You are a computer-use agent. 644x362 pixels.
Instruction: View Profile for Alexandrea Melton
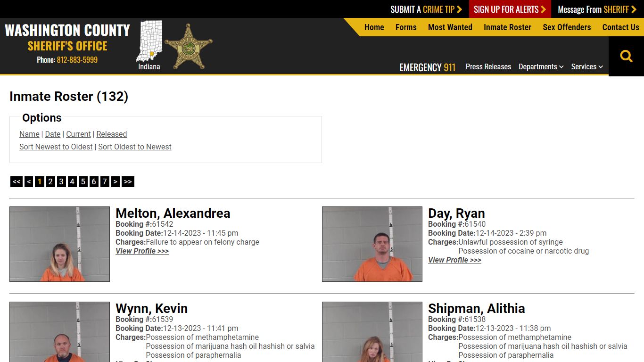pyautogui.click(x=142, y=251)
